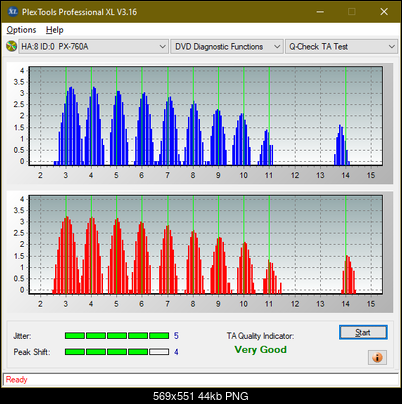Click the PlexTools XL app icon in title bar
Screen dimensions: 402x404
point(12,12)
